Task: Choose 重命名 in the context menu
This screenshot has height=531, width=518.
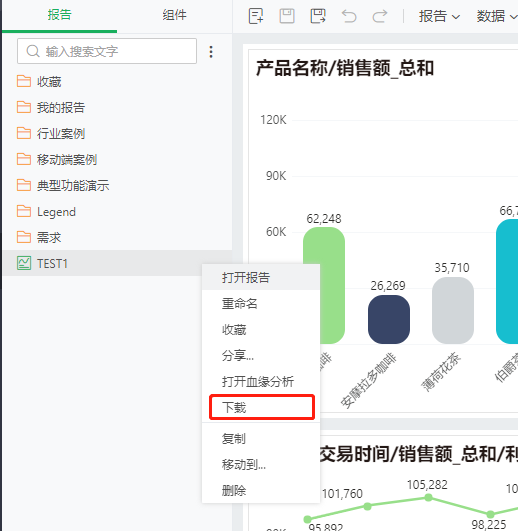Action: (239, 303)
